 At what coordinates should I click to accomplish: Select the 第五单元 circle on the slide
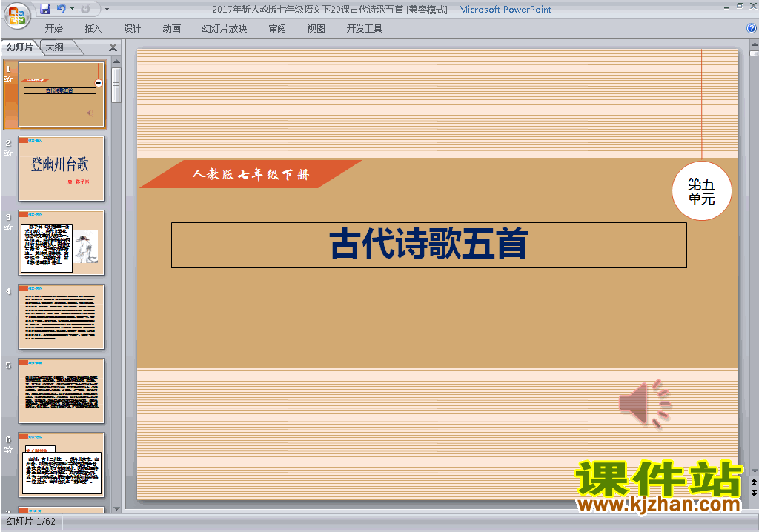coord(701,191)
